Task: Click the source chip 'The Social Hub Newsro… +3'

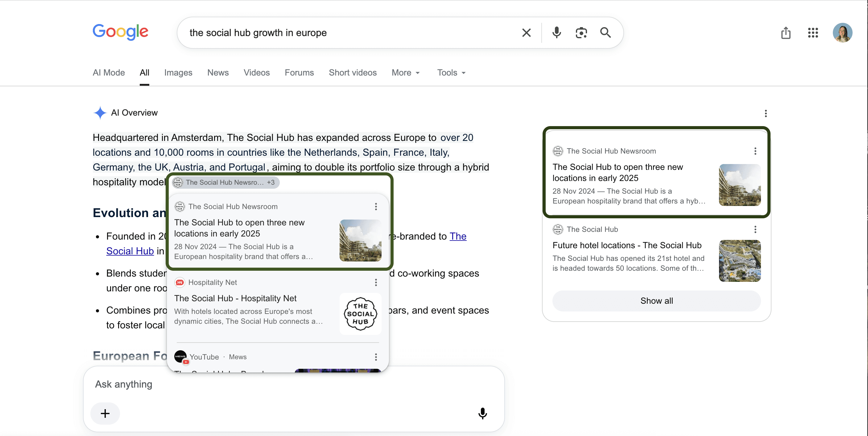Action: [x=225, y=182]
